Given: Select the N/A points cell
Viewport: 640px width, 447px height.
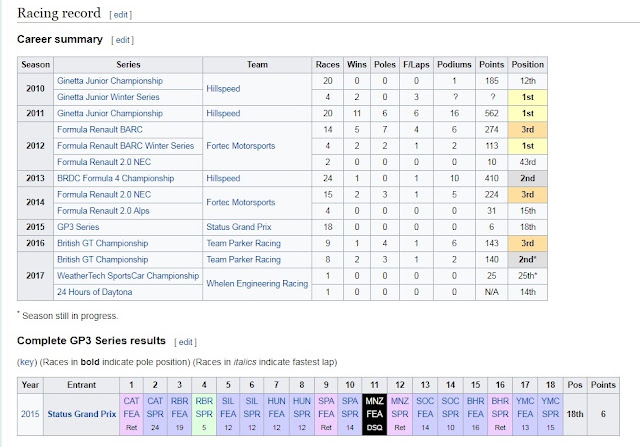Looking at the screenshot, I should 491,292.
